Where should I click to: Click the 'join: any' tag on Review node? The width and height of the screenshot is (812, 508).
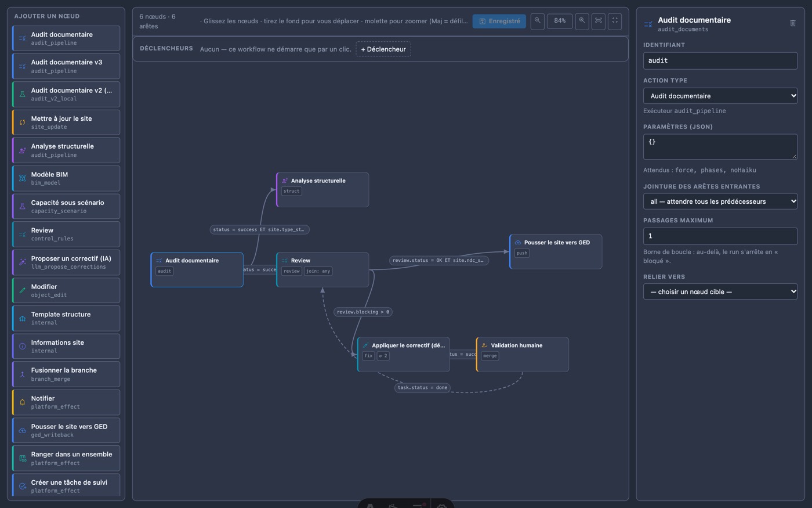pos(318,271)
